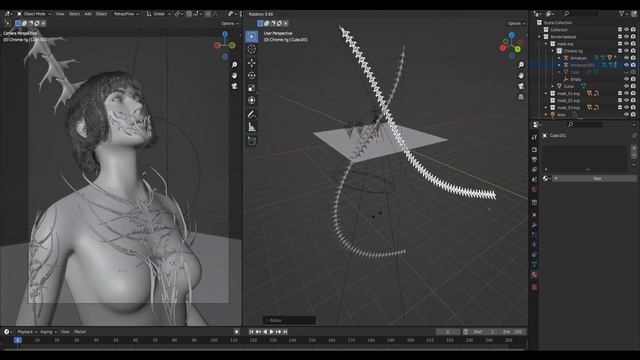The height and width of the screenshot is (360, 640).
Task: Play the animation
Action: pos(271,332)
